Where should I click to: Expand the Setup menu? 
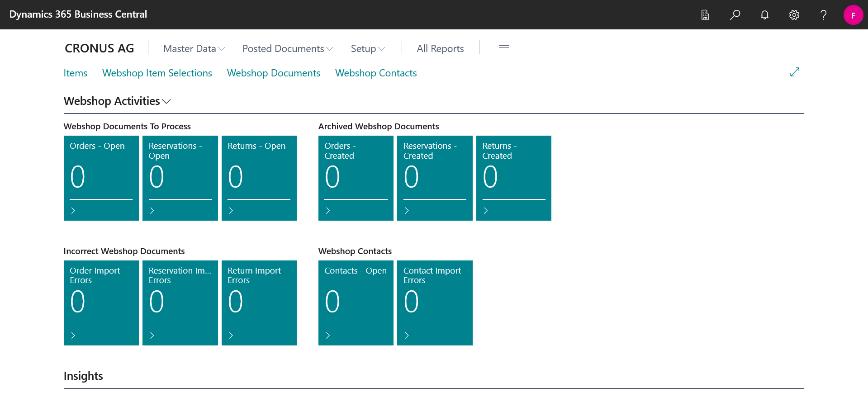pyautogui.click(x=368, y=48)
